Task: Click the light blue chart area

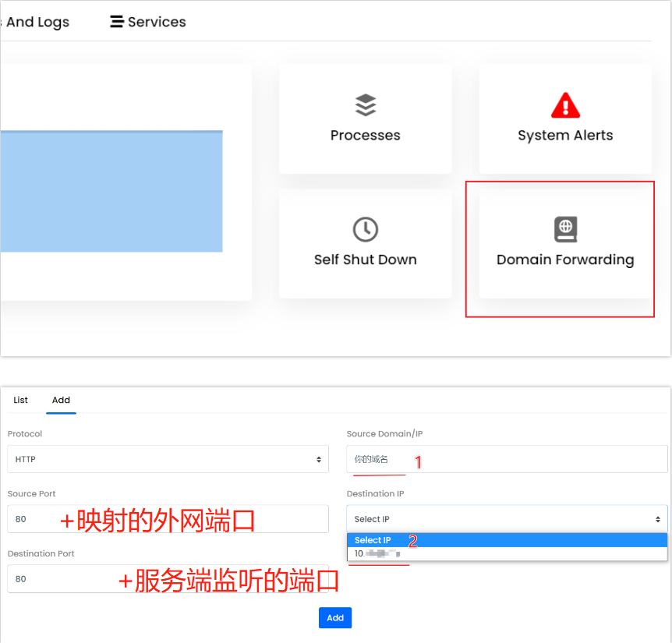Action: pos(111,192)
